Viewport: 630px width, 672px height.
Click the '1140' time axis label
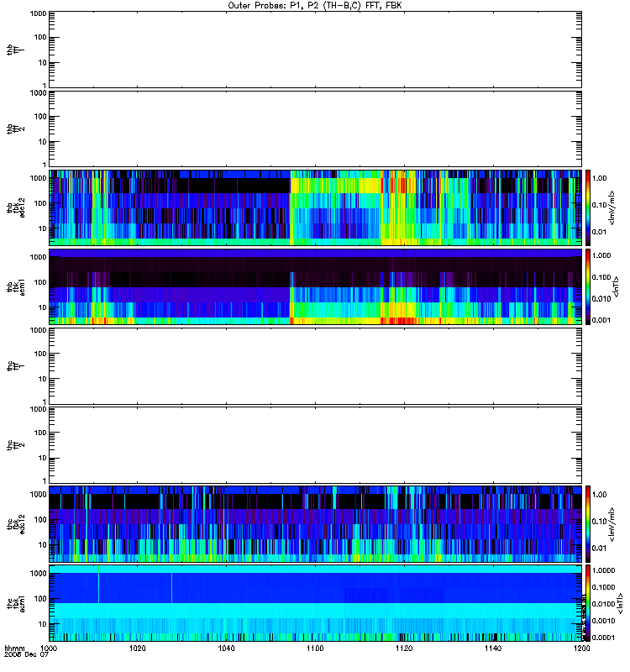click(493, 648)
